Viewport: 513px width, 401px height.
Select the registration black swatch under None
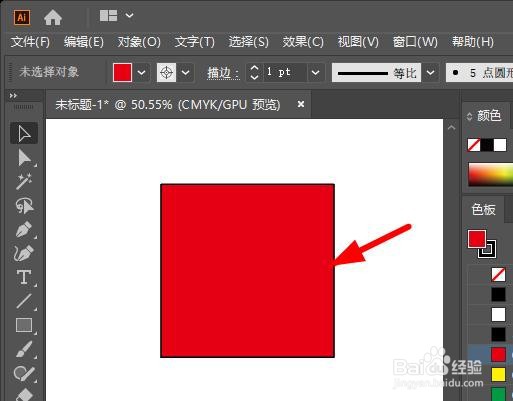(x=498, y=295)
